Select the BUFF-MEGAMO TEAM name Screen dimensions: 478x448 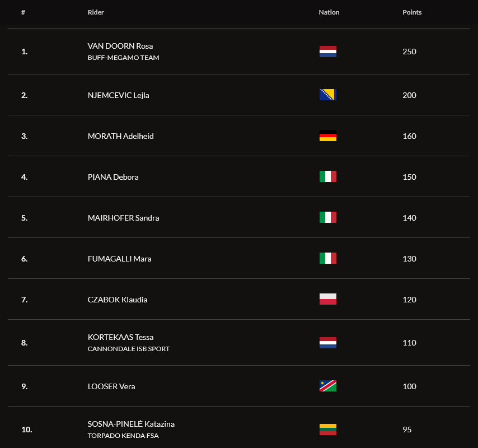[x=123, y=58]
